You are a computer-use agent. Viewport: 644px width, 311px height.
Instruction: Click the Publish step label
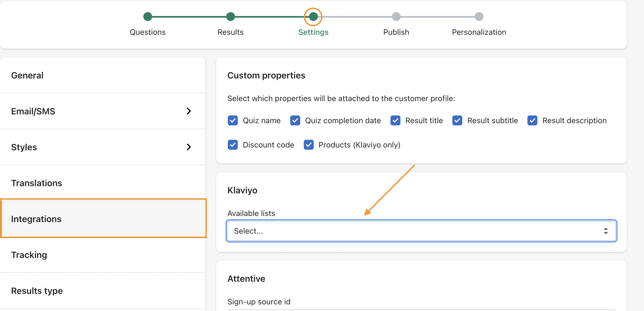coord(396,32)
